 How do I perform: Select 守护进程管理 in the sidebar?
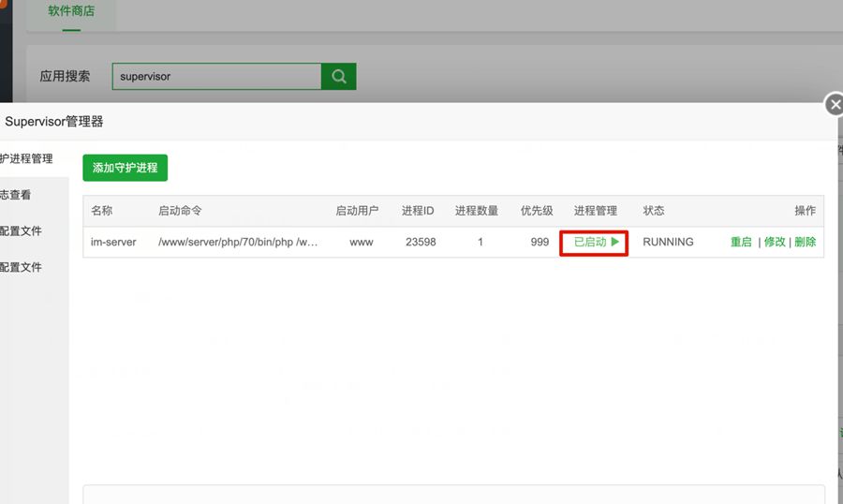point(26,158)
